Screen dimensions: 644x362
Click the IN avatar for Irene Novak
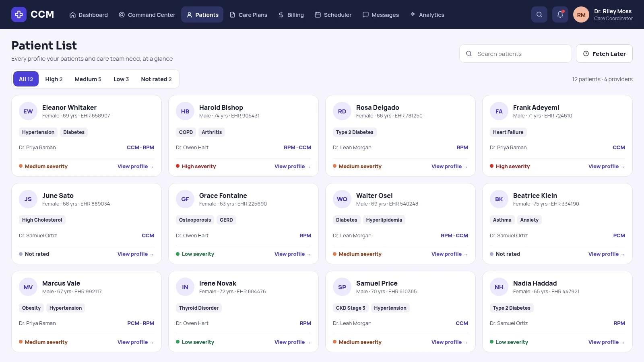coord(185,287)
